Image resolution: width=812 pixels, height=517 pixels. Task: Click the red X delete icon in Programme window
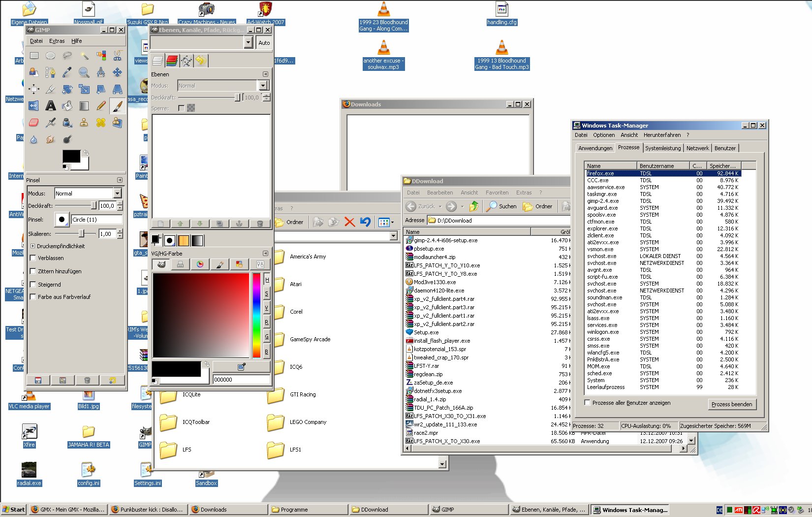pyautogui.click(x=349, y=222)
